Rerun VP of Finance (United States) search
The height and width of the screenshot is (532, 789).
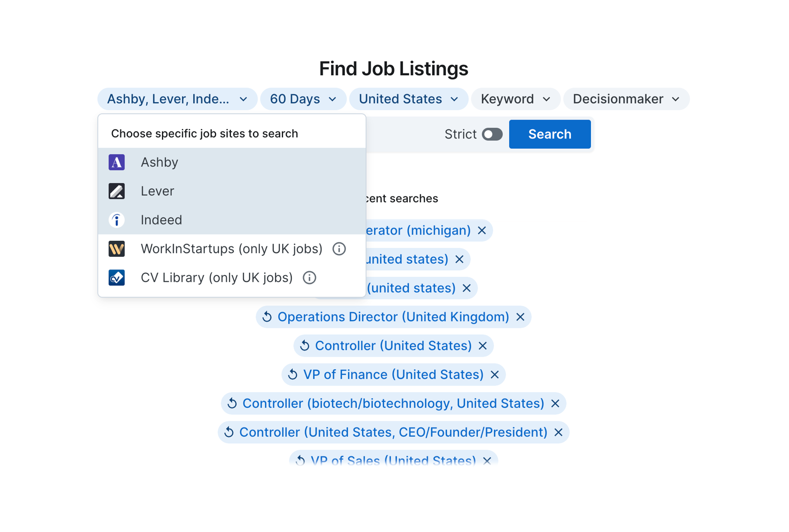click(393, 374)
